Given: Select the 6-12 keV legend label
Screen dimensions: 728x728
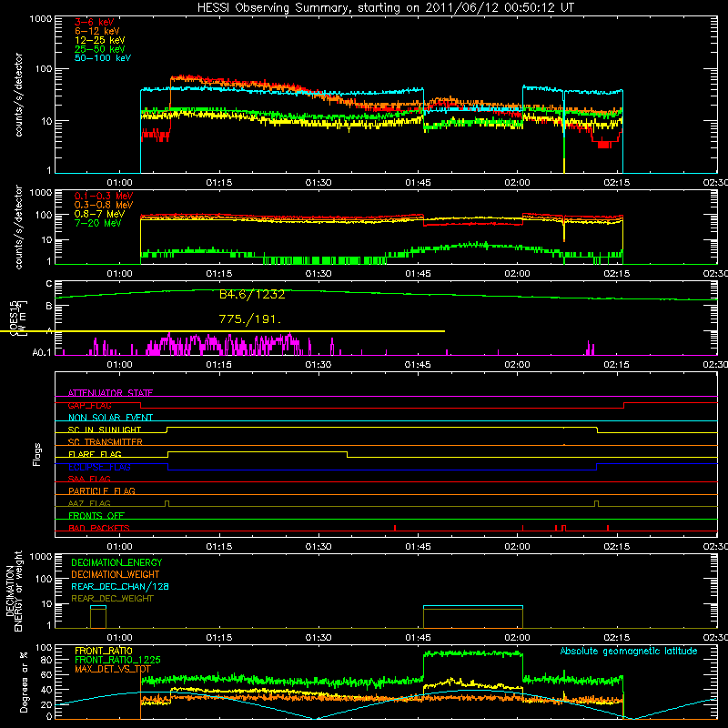Looking at the screenshot, I should click(97, 31).
